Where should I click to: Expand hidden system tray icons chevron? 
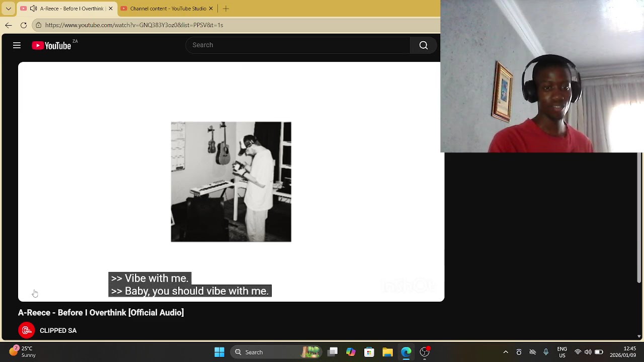tap(506, 352)
